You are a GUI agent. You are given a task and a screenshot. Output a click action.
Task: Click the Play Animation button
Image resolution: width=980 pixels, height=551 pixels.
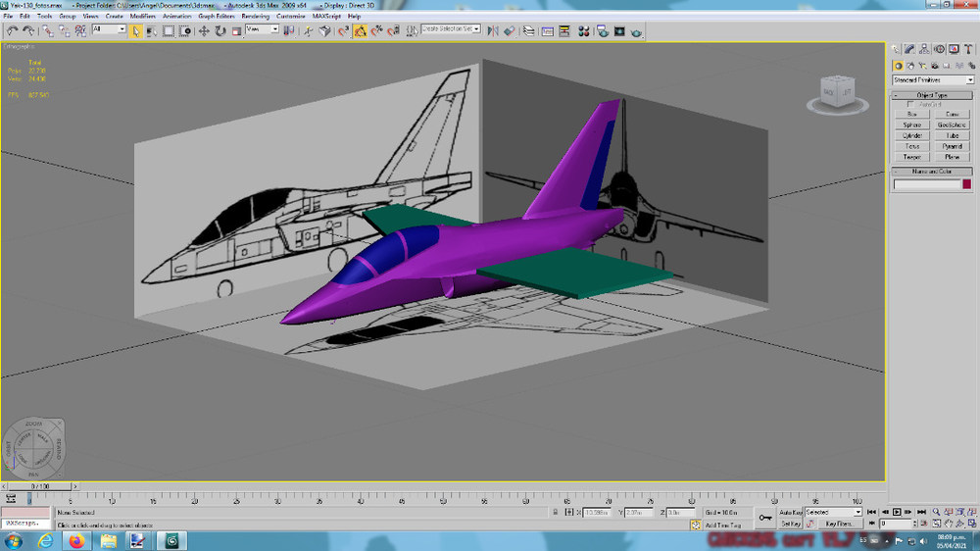[897, 512]
